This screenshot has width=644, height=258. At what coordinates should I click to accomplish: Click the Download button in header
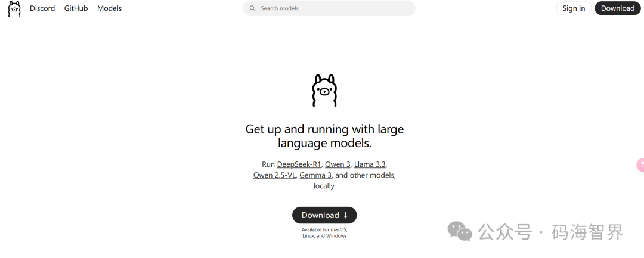617,8
